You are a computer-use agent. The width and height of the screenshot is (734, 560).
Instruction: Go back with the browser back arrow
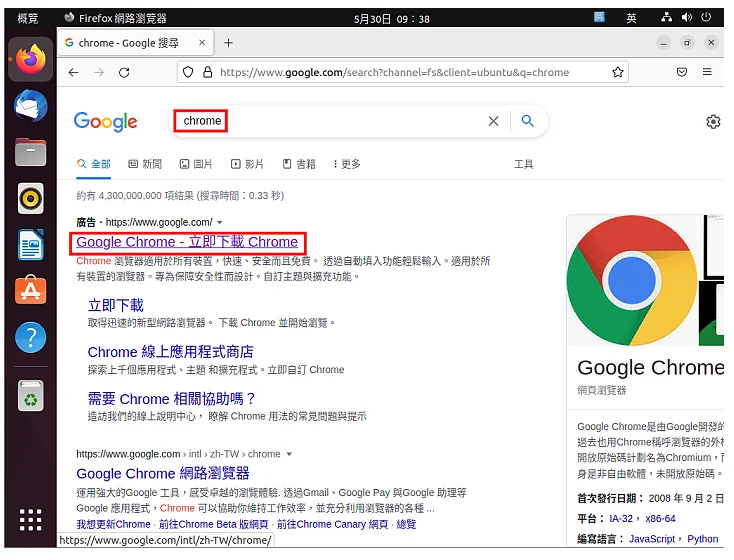[x=73, y=72]
